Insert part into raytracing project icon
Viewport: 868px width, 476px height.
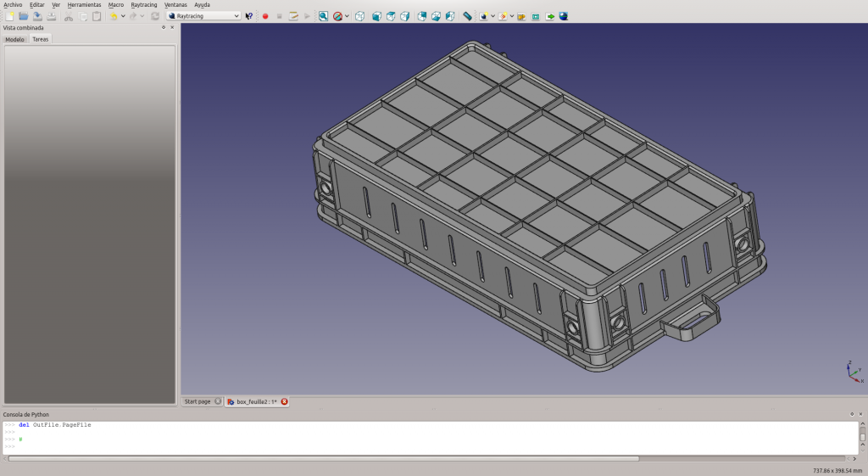(521, 16)
